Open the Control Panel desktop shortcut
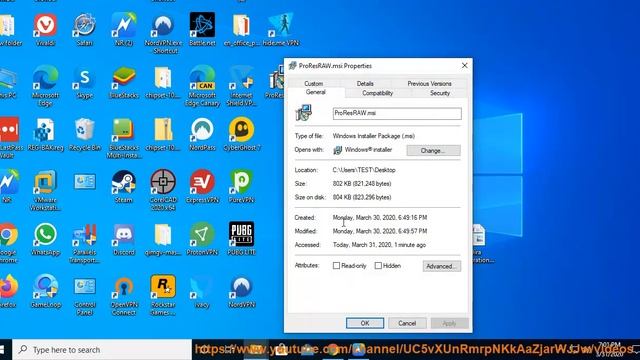 (84, 296)
